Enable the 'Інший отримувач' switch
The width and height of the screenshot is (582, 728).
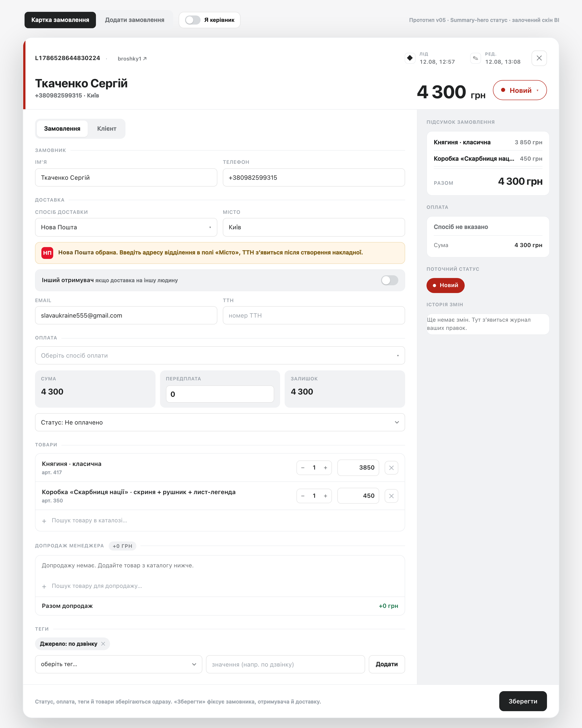point(390,280)
